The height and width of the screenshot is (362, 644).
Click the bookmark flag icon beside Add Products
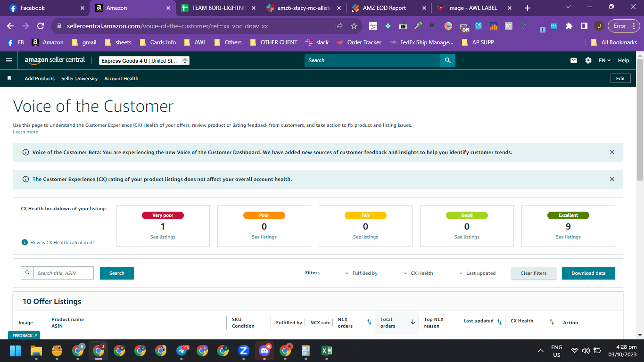(x=9, y=78)
